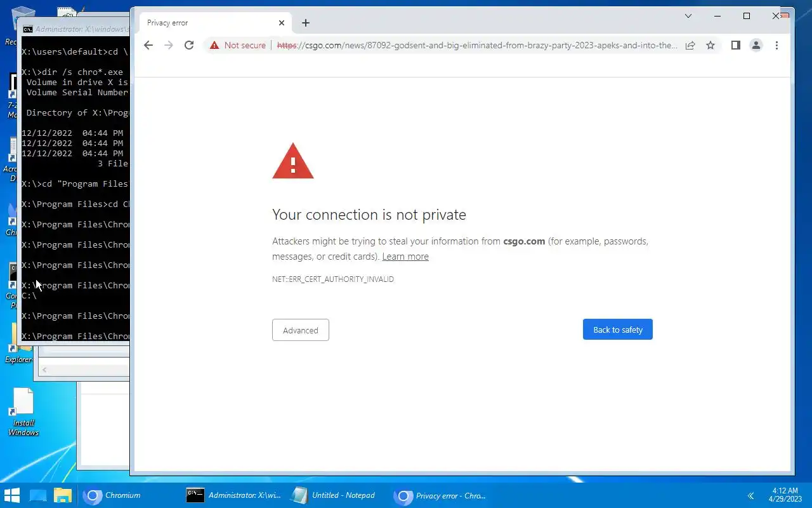
Task: Open the blue desktop icon beside the Start button
Action: (38, 495)
